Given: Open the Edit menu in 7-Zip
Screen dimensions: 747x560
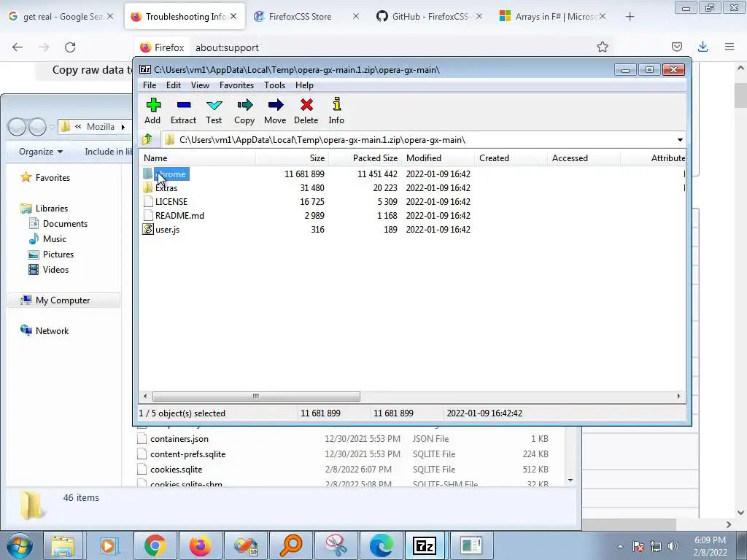Looking at the screenshot, I should click(174, 85).
